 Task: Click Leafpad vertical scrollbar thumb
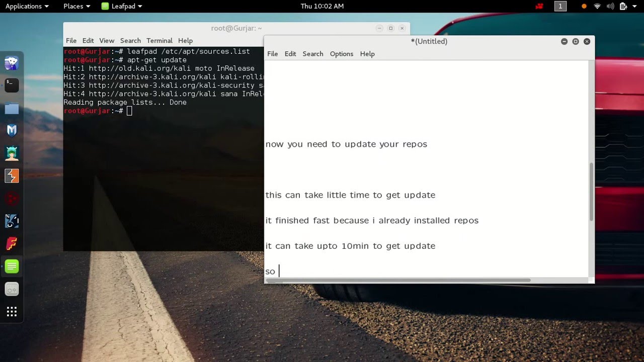(591, 191)
